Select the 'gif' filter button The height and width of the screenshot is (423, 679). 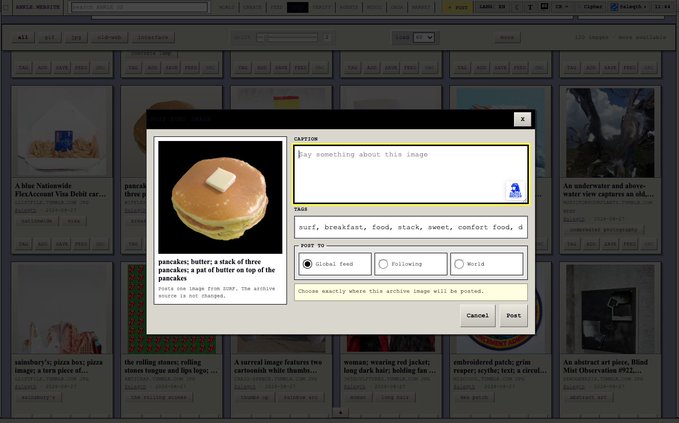[x=49, y=38]
